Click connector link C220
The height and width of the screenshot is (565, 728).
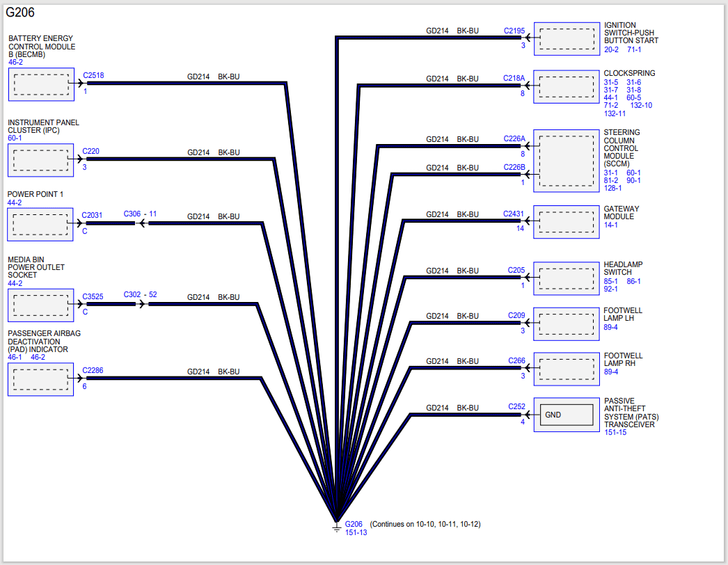[x=90, y=150]
